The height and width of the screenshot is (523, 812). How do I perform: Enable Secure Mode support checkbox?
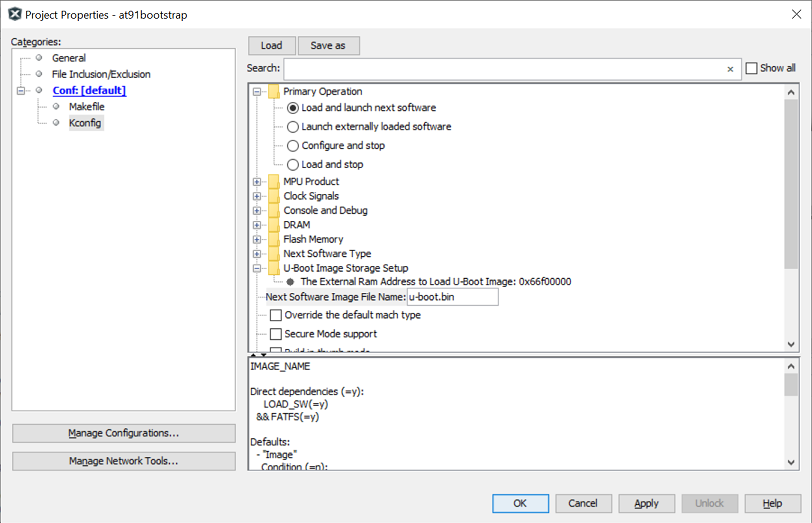point(276,334)
